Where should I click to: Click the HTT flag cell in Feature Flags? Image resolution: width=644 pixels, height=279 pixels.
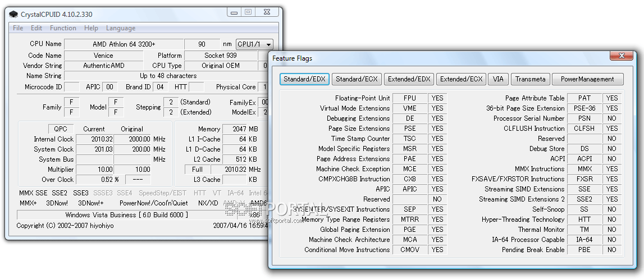pyautogui.click(x=584, y=219)
